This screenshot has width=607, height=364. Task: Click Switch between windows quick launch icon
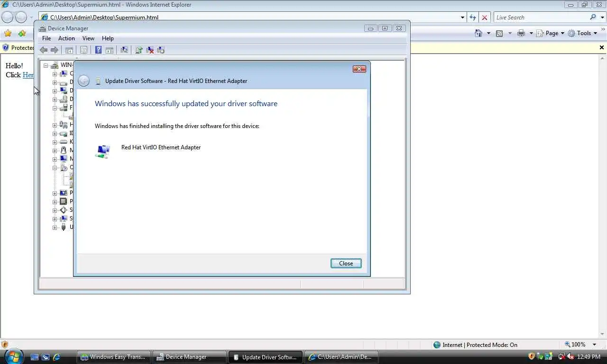click(46, 357)
